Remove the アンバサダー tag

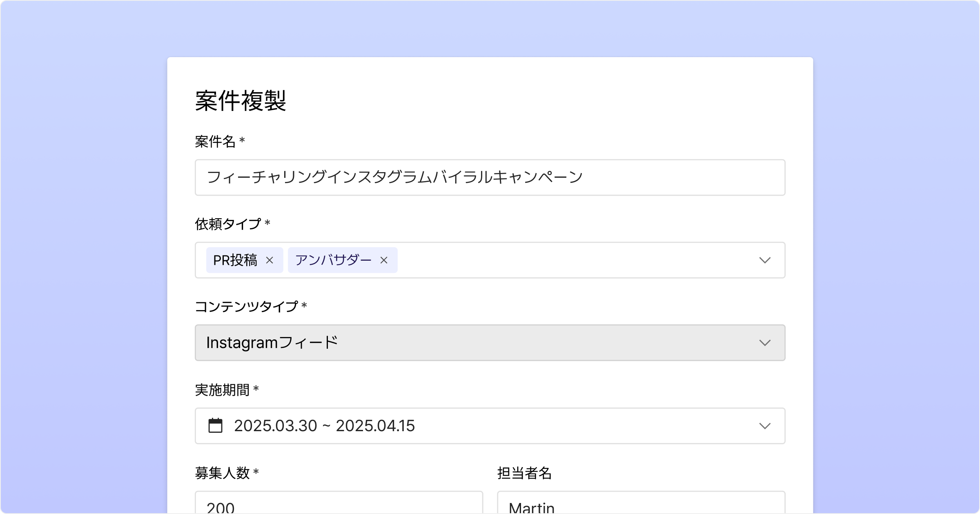(x=384, y=260)
